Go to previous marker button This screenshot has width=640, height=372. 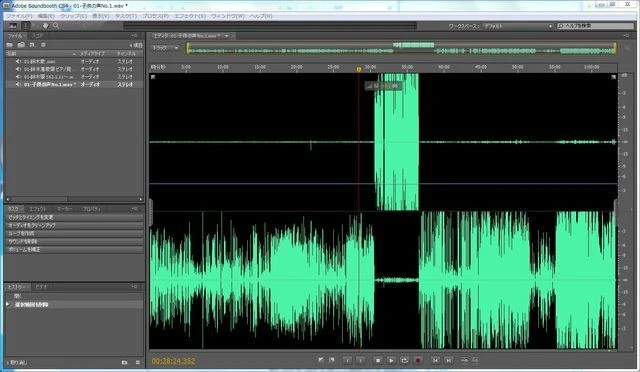436,361
